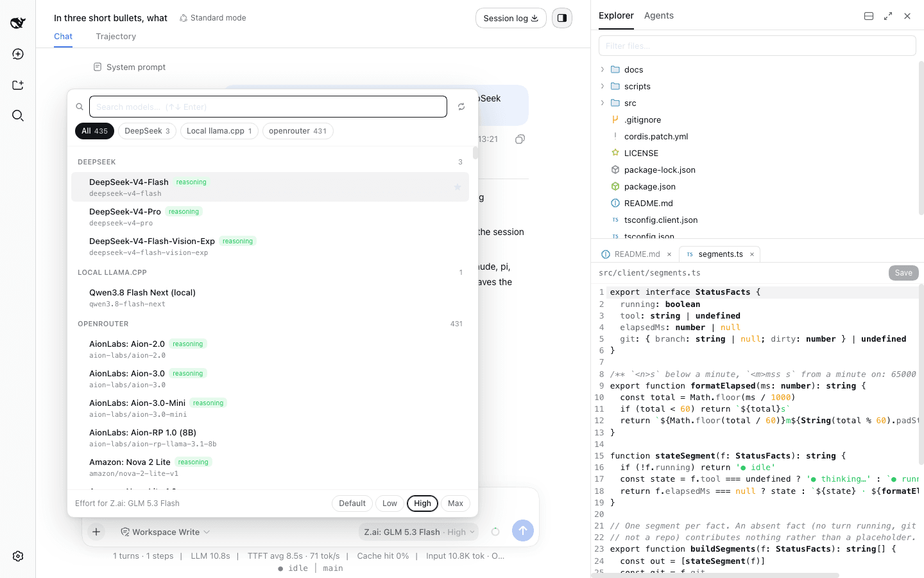This screenshot has width=924, height=578.
Task: Refresh the model list
Action: pos(461,107)
